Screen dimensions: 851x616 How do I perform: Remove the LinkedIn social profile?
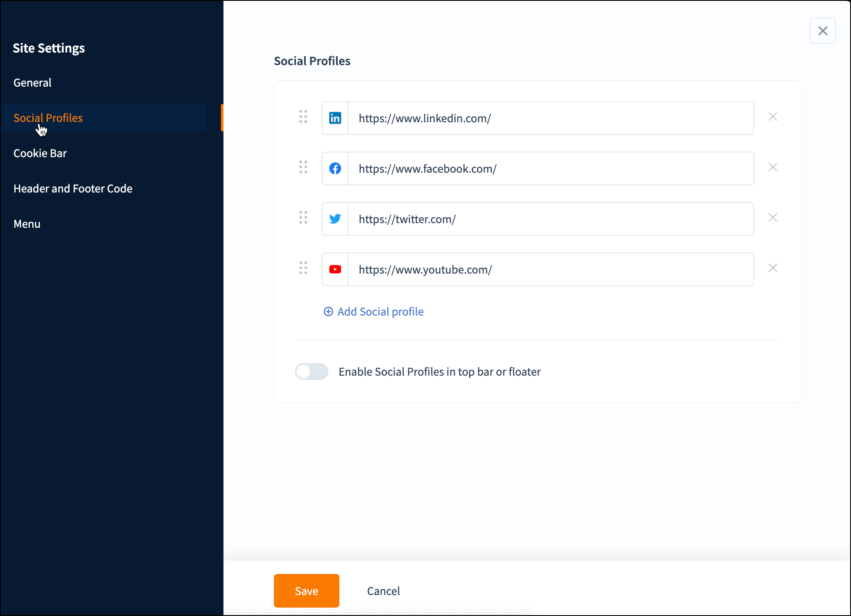[773, 117]
